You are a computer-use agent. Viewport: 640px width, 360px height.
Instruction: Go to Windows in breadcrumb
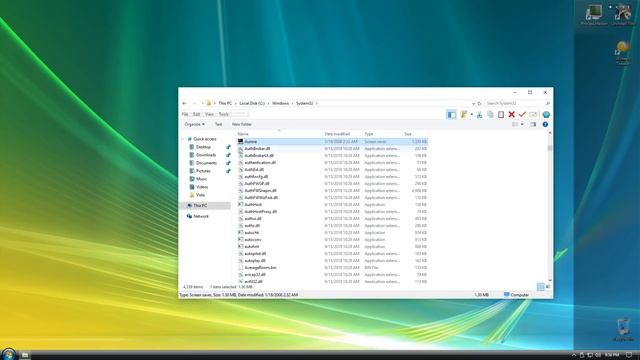tap(280, 103)
